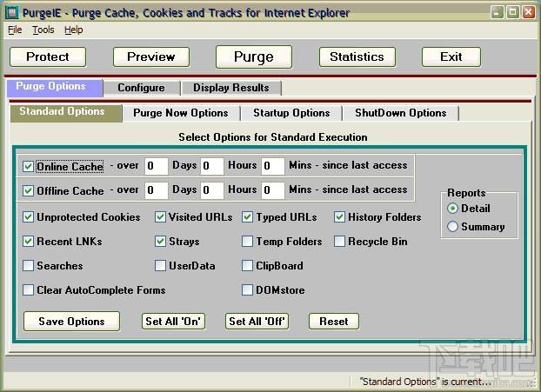Select the ShutDown Options sub-tab

[x=401, y=113]
